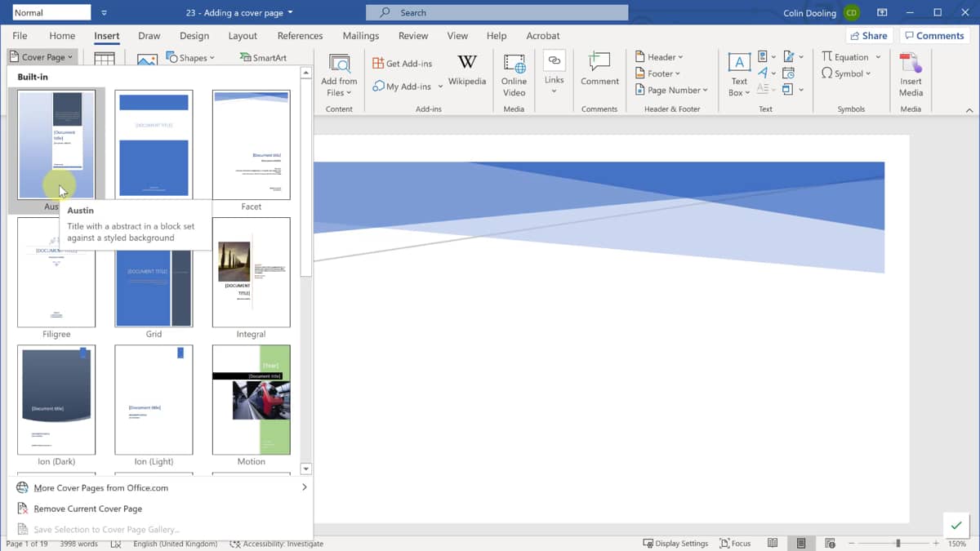Click gallery scroll down arrow
This screenshot has width=980, height=551.
306,469
